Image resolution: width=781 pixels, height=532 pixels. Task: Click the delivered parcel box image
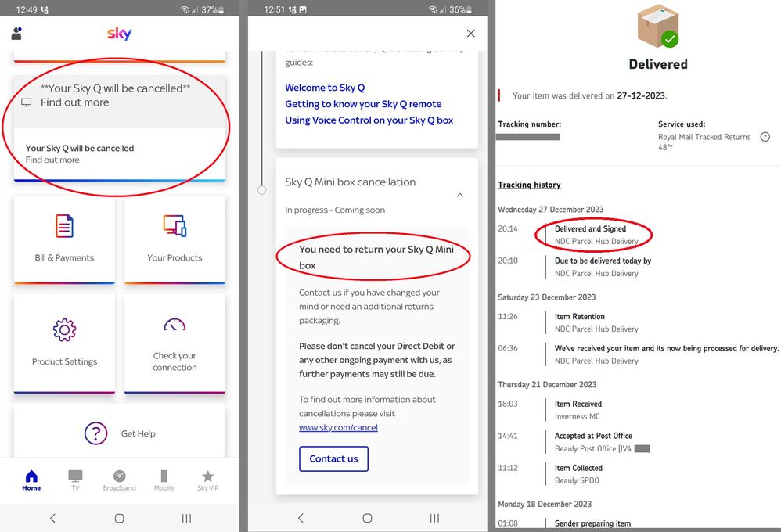click(x=658, y=27)
